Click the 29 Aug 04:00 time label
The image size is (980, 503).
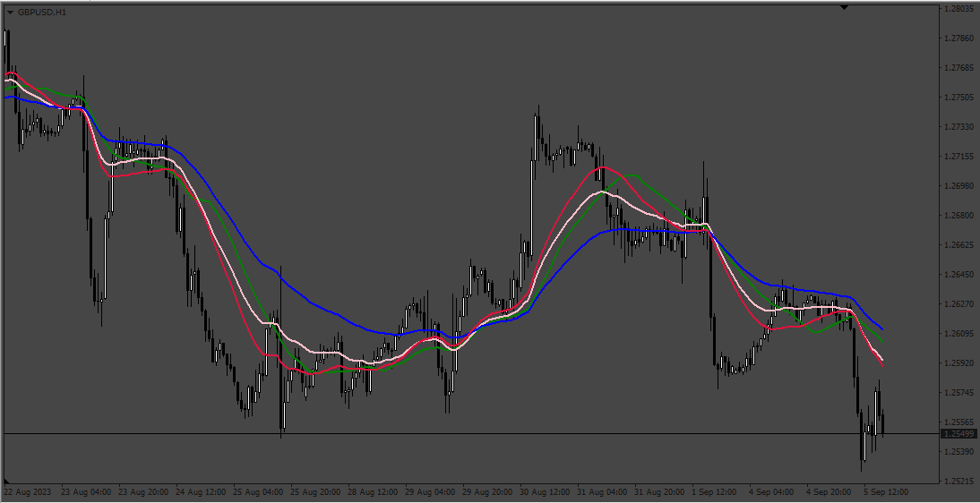coord(430,491)
